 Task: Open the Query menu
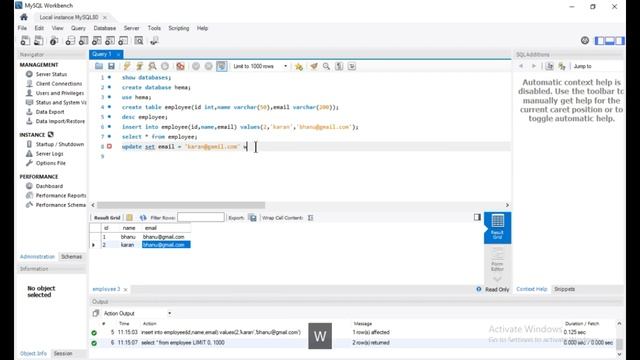click(78, 28)
